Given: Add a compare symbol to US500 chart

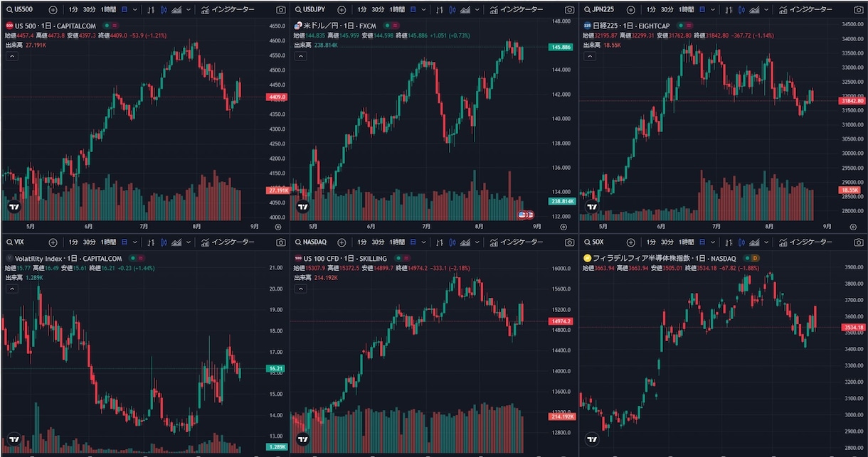Looking at the screenshot, I should (53, 10).
